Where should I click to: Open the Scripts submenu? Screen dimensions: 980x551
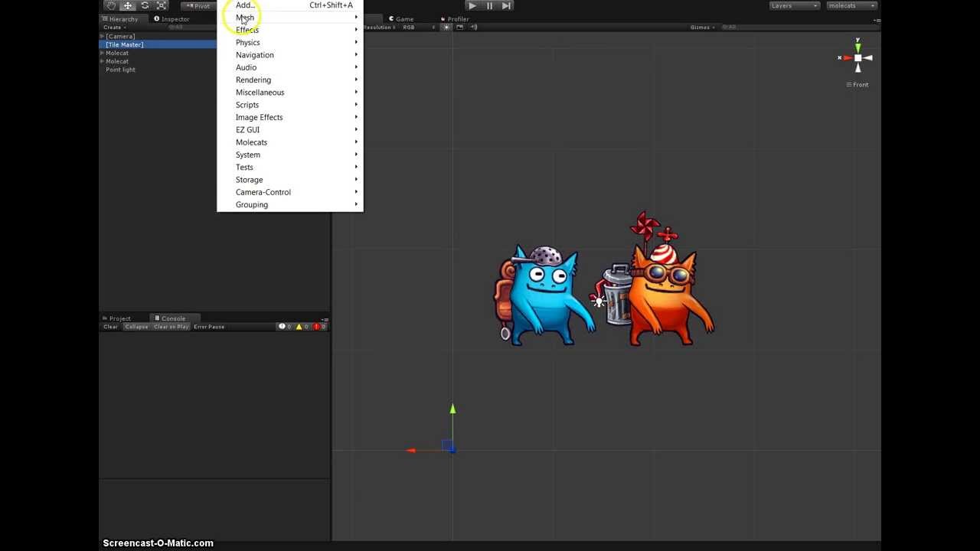point(289,105)
